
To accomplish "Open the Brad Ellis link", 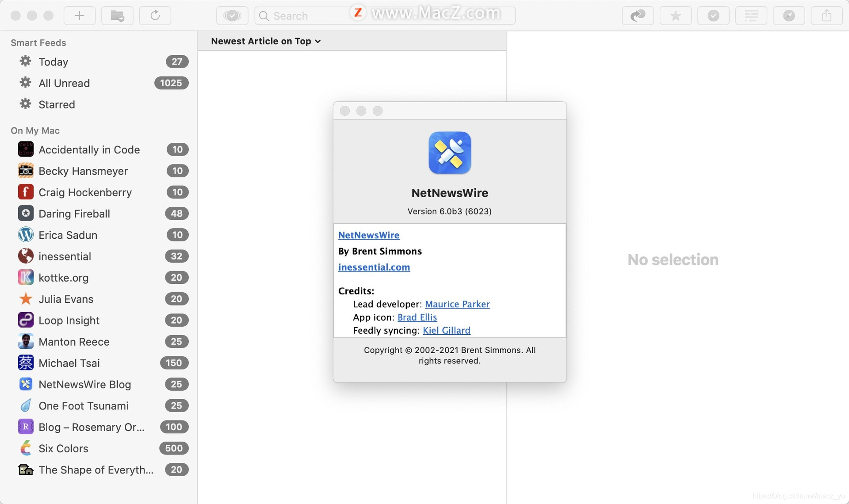I will pos(417,317).
